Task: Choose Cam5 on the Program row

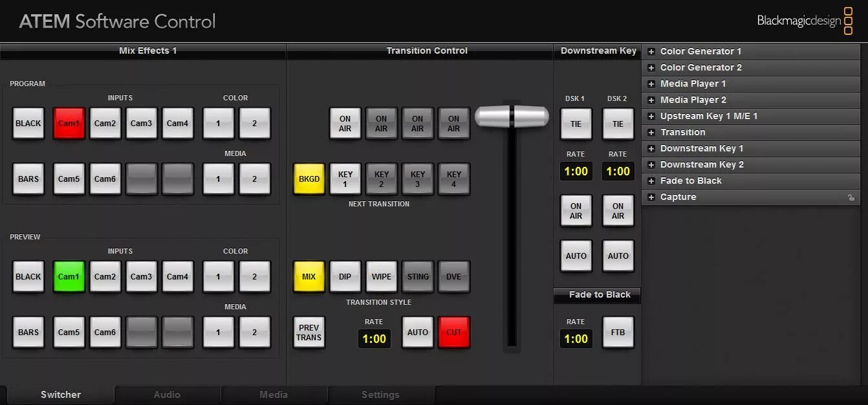Action: [x=69, y=179]
